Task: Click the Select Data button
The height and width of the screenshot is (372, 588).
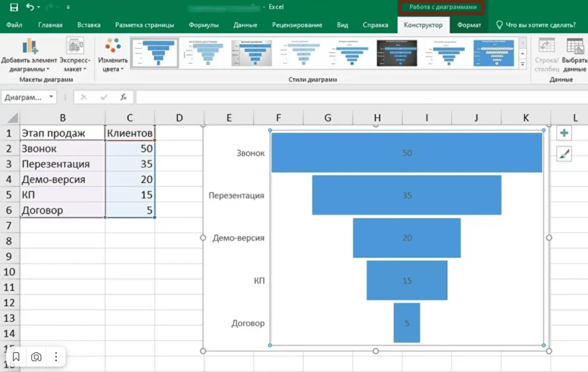Action: click(574, 56)
